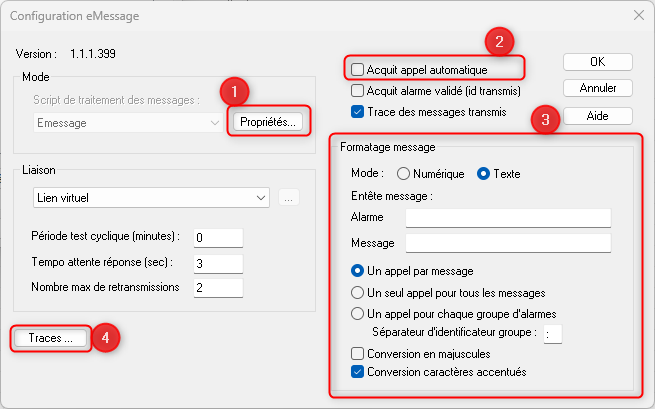Click the Message header input field
Image resolution: width=655 pixels, height=409 pixels.
pyautogui.click(x=507, y=243)
